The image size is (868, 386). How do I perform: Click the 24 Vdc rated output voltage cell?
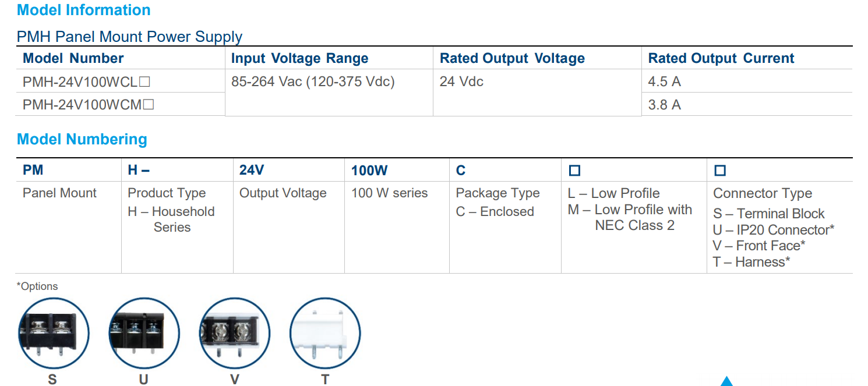coord(461,82)
